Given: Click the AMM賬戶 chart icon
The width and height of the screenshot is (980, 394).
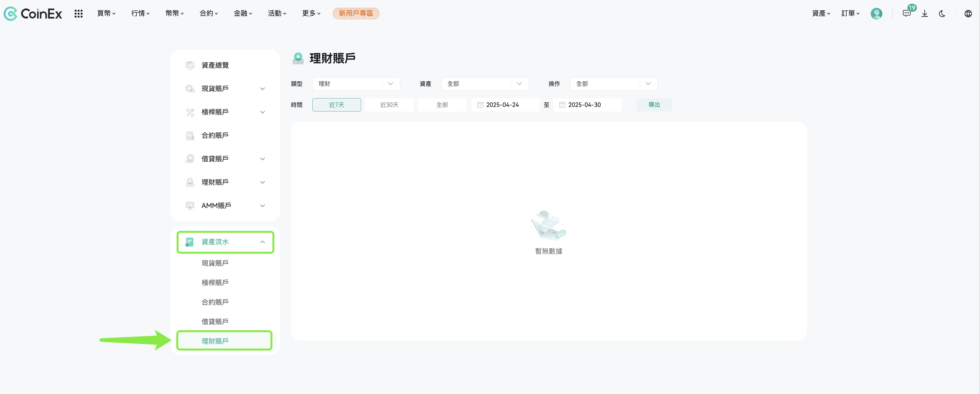Looking at the screenshot, I should point(190,205).
